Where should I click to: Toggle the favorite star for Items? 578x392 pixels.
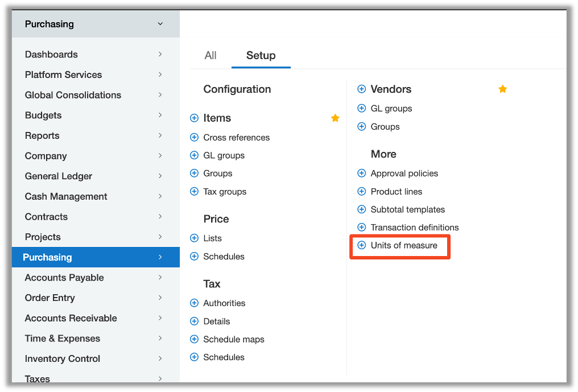[335, 118]
